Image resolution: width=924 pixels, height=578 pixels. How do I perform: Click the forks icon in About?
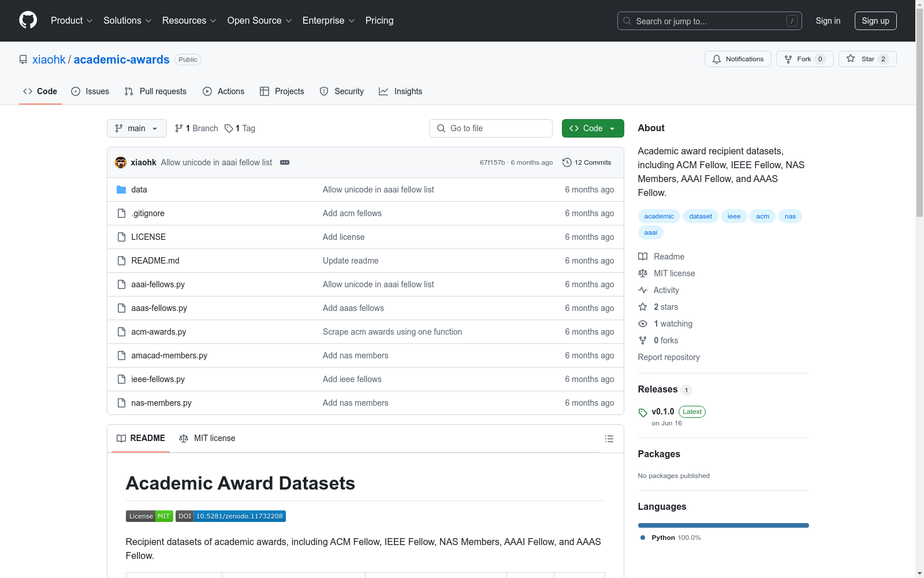pyautogui.click(x=643, y=340)
